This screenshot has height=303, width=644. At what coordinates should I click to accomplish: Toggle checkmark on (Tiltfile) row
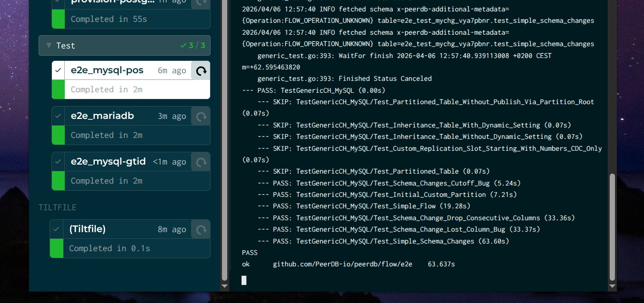56,229
